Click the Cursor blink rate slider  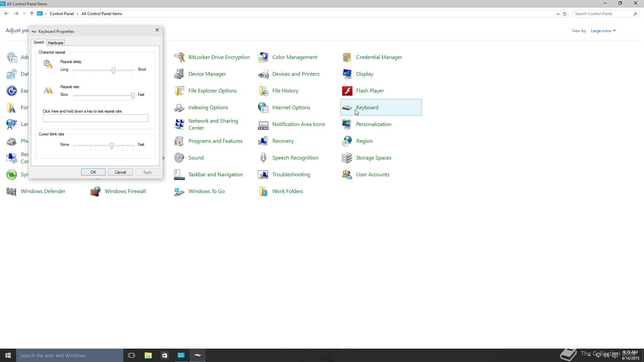point(112,145)
